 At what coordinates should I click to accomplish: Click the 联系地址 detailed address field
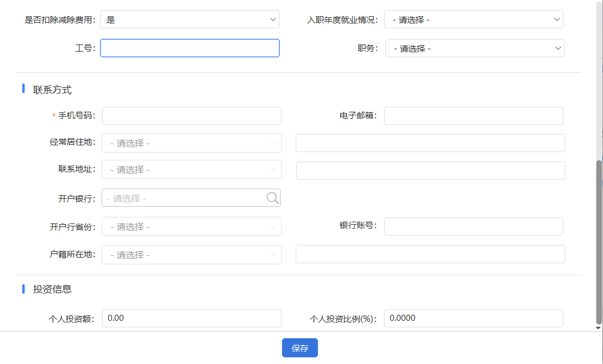[430, 170]
